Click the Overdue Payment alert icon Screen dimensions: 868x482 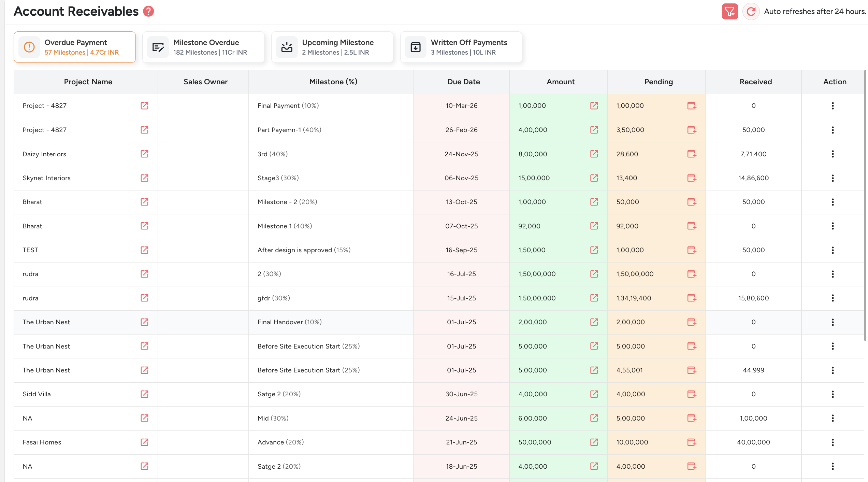tap(29, 47)
